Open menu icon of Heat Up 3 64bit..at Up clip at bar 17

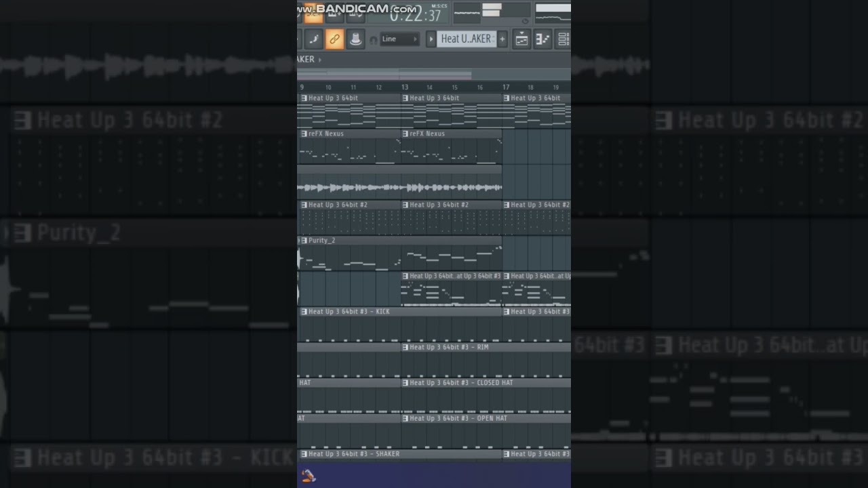506,276
